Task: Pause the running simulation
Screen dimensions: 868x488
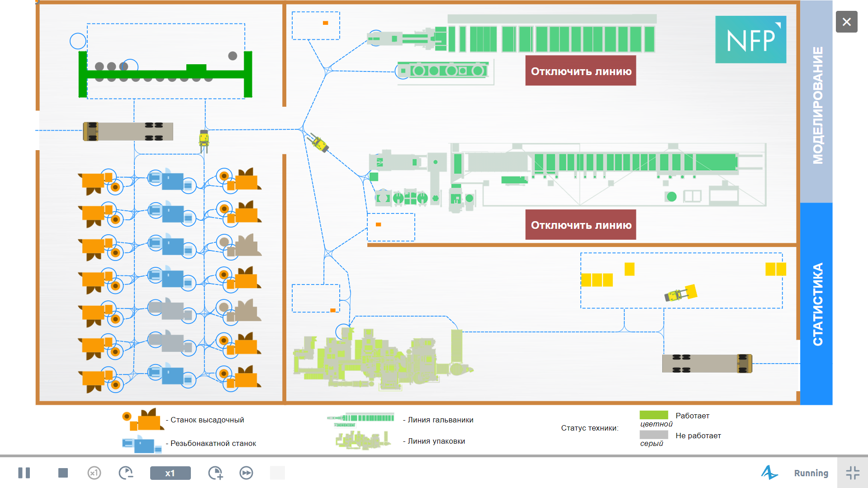Action: click(x=24, y=473)
